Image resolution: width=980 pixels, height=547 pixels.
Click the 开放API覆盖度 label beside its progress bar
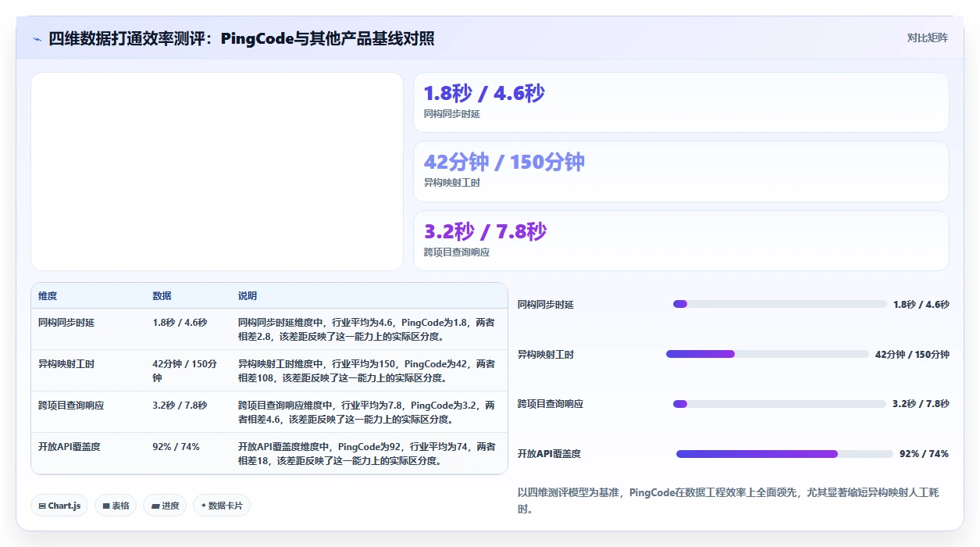coord(549,454)
